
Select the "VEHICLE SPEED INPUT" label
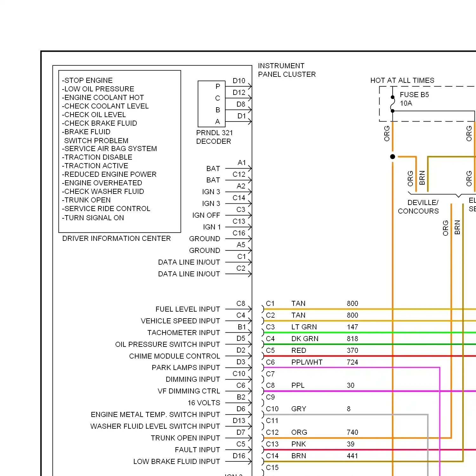[x=181, y=321]
